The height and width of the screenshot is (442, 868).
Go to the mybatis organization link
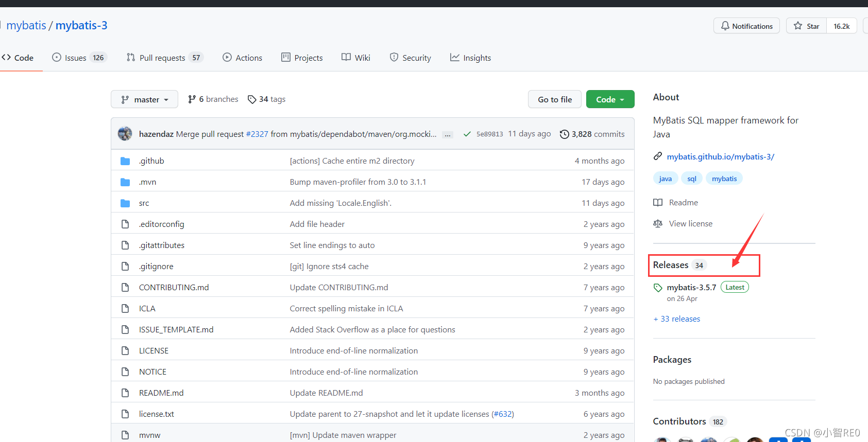point(26,25)
